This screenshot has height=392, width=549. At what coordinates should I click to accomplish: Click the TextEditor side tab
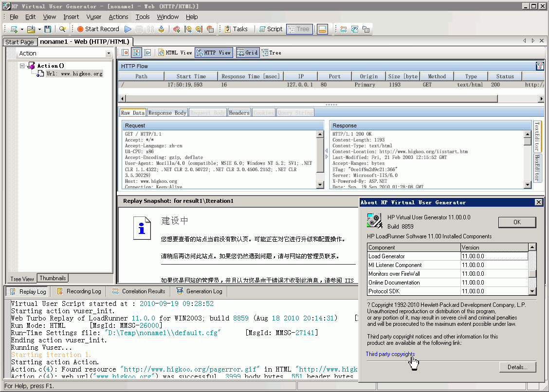(x=537, y=137)
